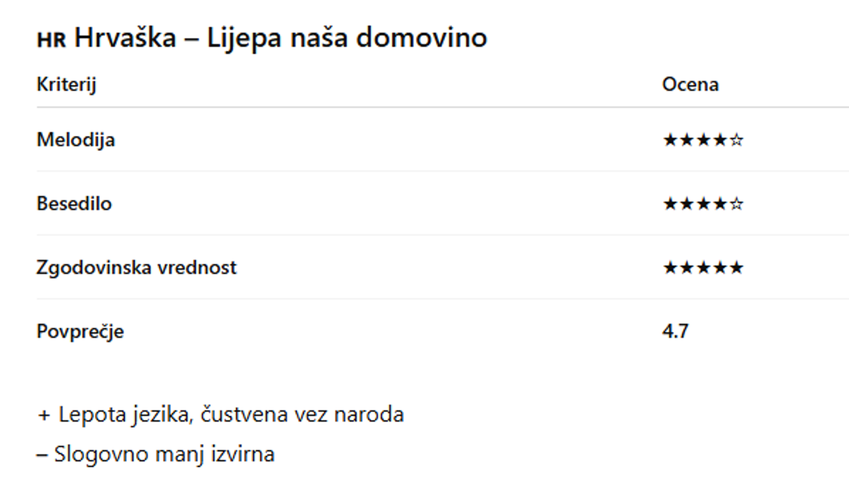
Task: Click the HR country code badge
Action: point(51,40)
